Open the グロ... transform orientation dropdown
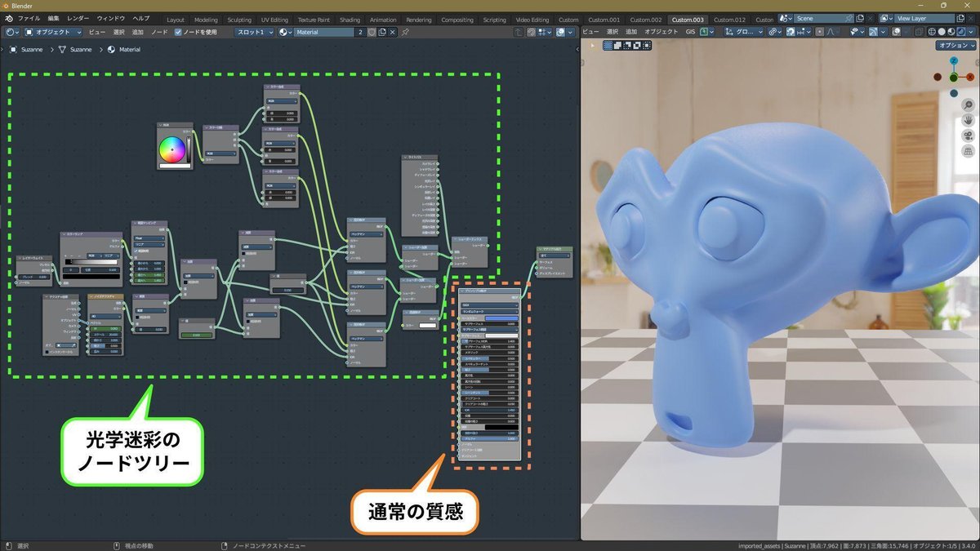The image size is (980, 551). pos(744,32)
